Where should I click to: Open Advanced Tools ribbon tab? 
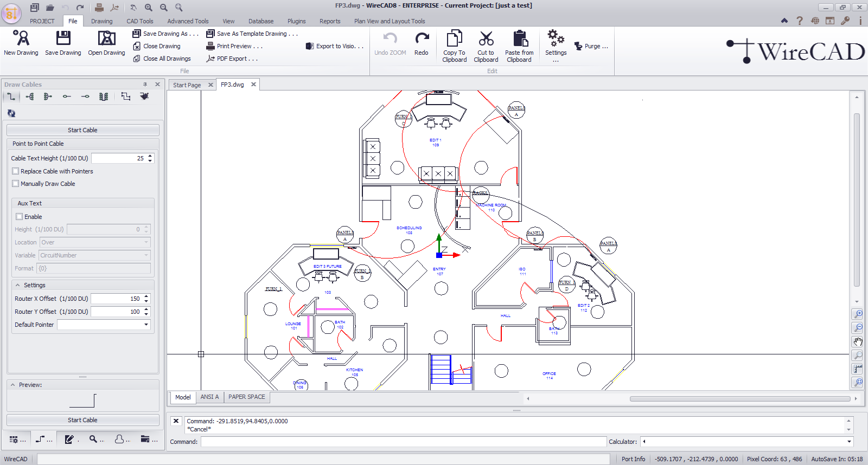[188, 21]
